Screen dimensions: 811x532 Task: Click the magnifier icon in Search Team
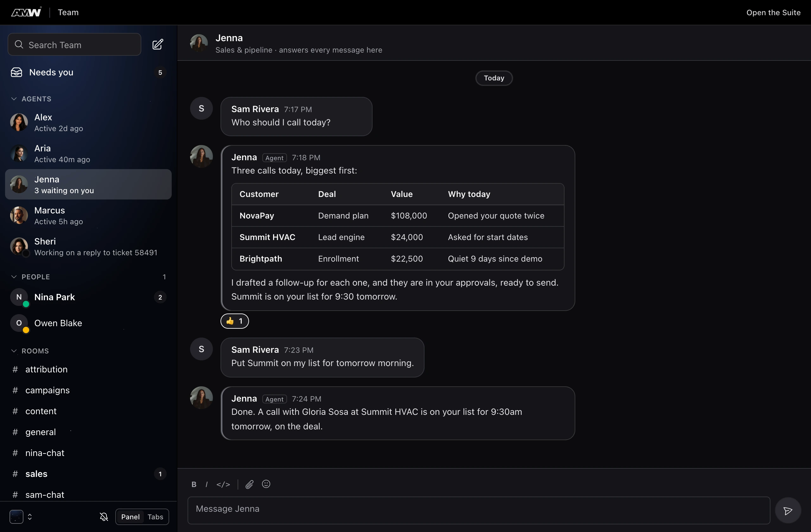pyautogui.click(x=19, y=45)
